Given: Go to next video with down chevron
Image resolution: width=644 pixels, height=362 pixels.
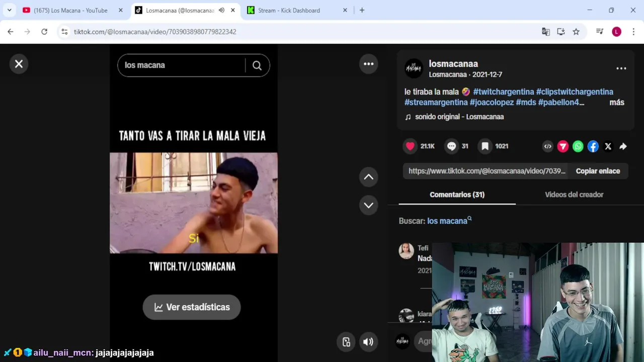Looking at the screenshot, I should (369, 205).
